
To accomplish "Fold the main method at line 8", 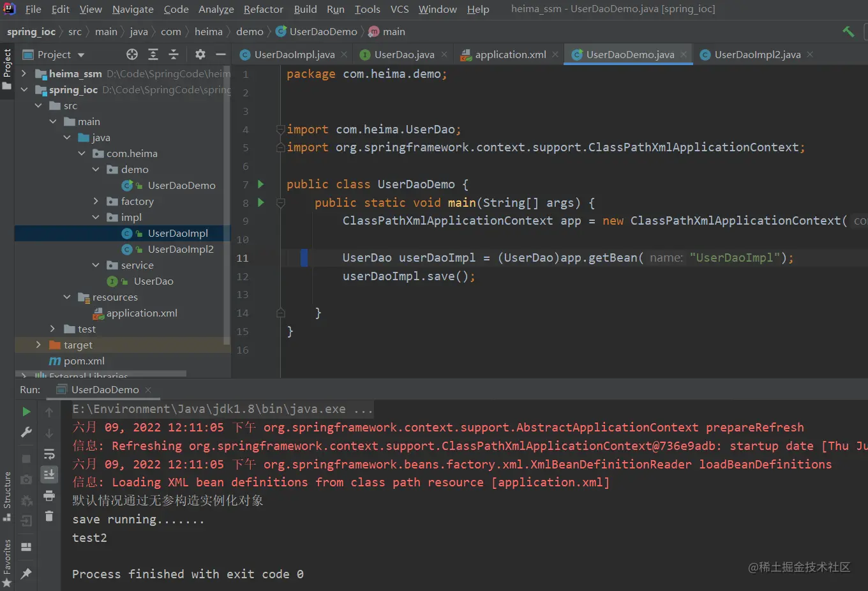I will pyautogui.click(x=280, y=203).
